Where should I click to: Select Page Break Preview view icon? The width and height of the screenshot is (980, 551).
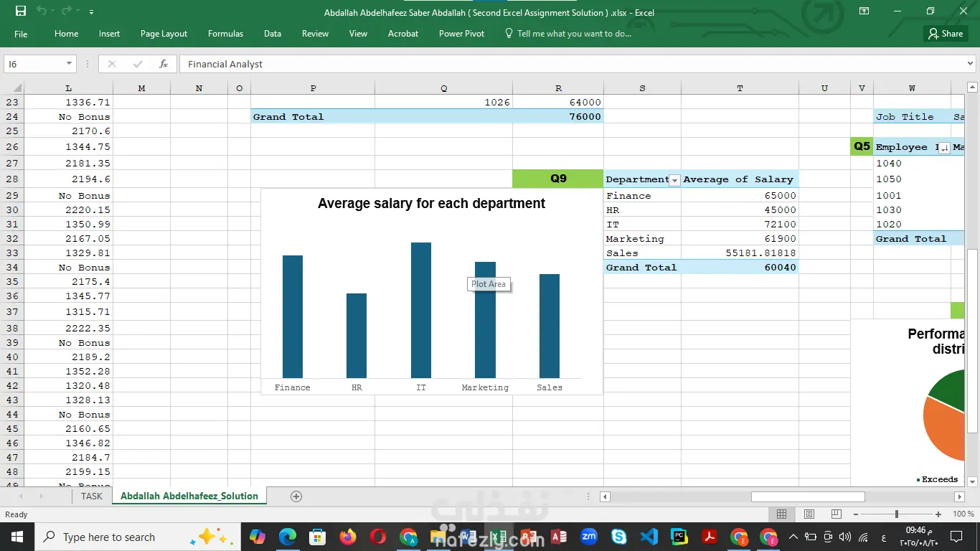[836, 514]
